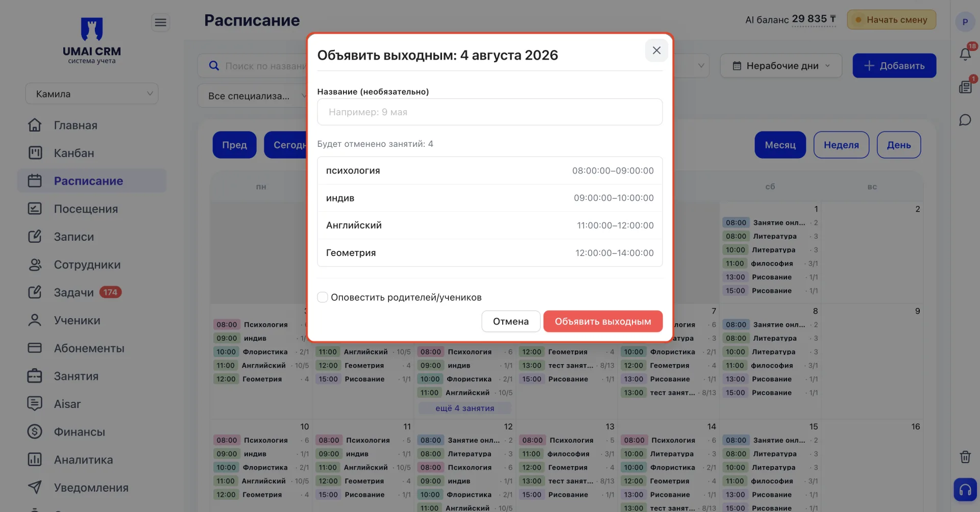Click the home icon next to Главная
Screen dimensions: 980x512
[x=35, y=125]
